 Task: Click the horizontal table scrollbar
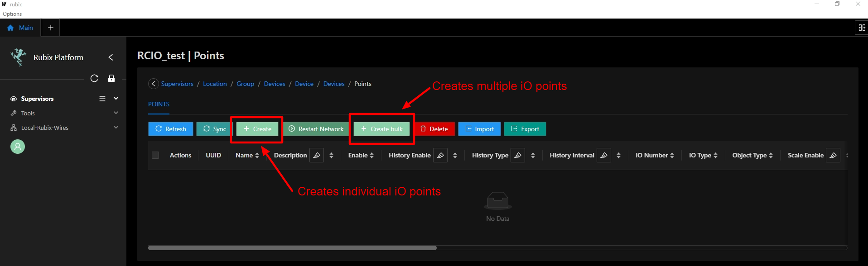click(x=292, y=248)
